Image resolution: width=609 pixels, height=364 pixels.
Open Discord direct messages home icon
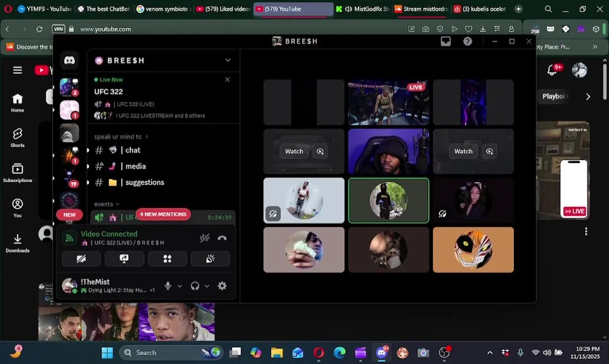(x=69, y=61)
